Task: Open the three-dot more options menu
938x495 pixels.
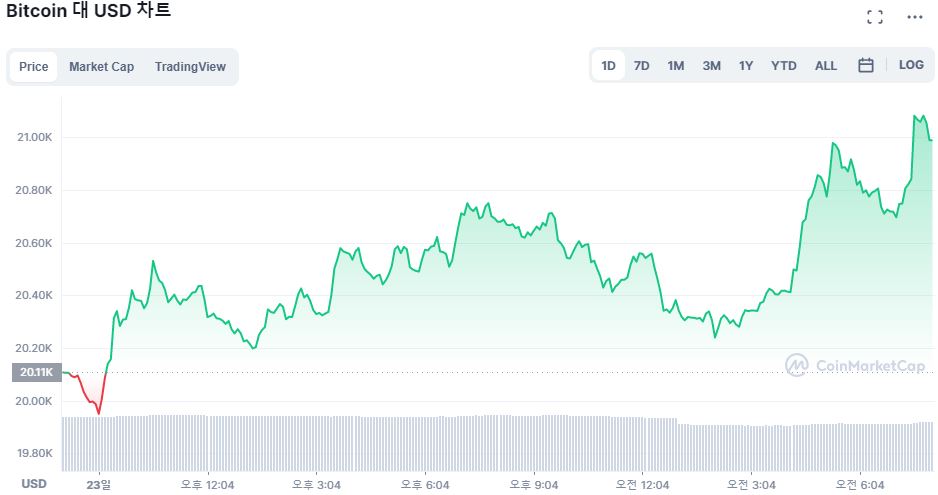Action: tap(914, 16)
